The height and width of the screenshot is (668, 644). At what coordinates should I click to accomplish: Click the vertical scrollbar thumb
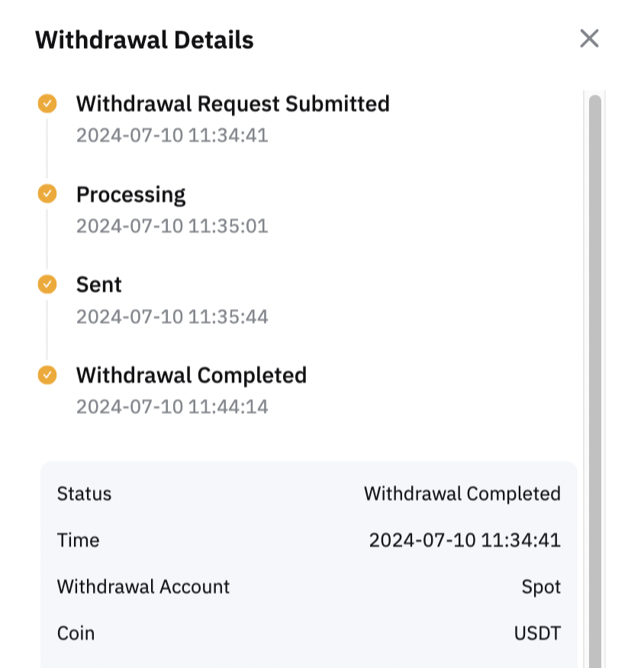[595, 381]
